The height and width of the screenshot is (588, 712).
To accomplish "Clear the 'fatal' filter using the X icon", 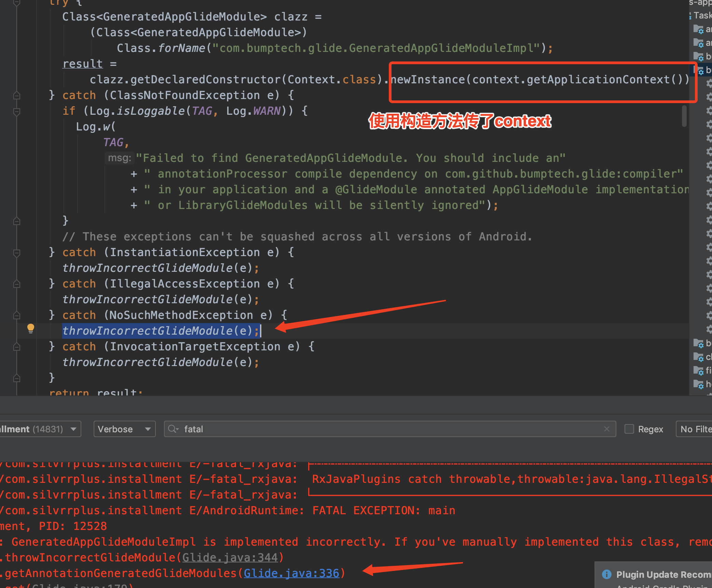I will [607, 429].
